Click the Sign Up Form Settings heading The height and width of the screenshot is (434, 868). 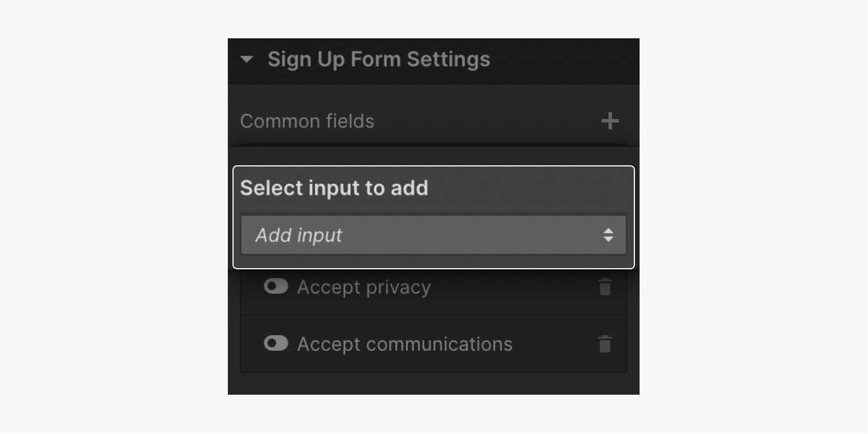coord(379,59)
